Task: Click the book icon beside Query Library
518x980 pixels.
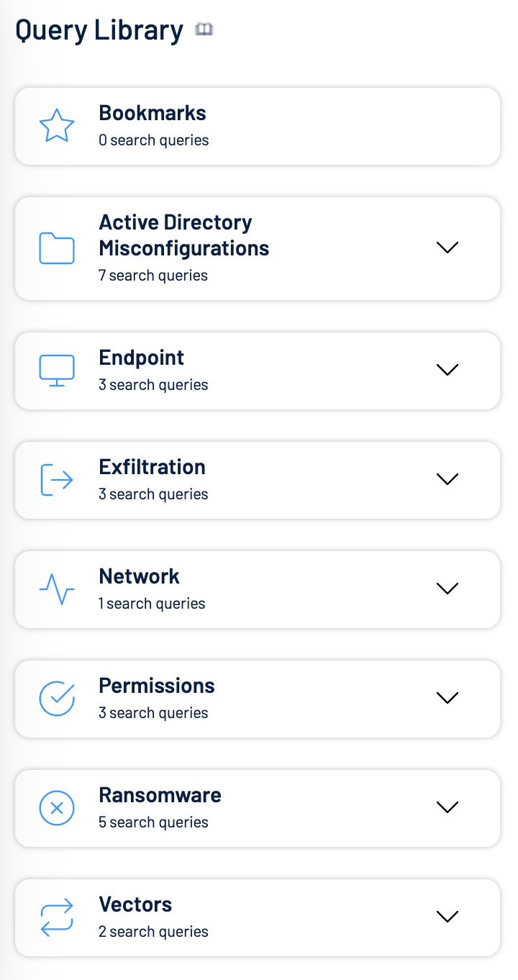Action: pyautogui.click(x=205, y=30)
